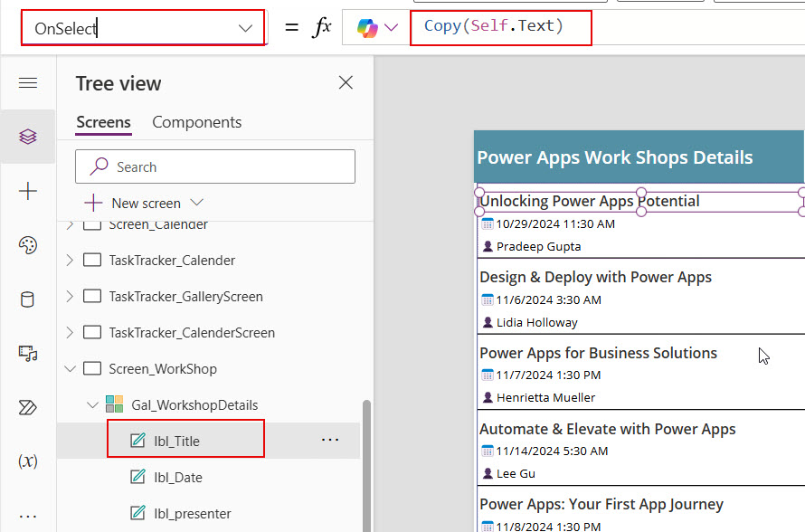Collapse the Screen_WorkShop node
This screenshot has width=805, height=532.
point(70,369)
